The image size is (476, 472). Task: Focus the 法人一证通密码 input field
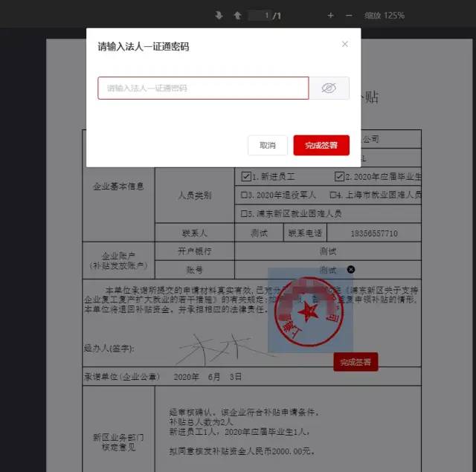coord(202,88)
